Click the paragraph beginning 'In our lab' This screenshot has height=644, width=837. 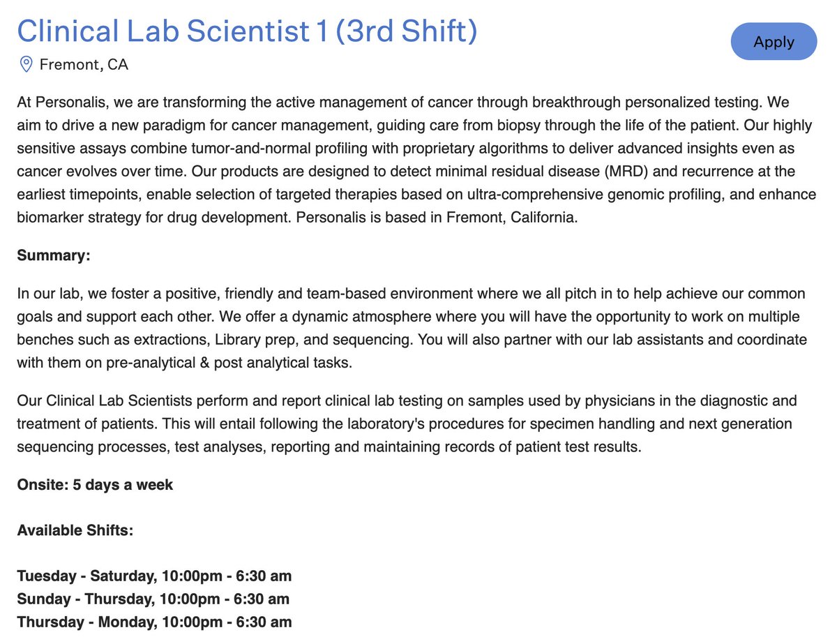412,328
